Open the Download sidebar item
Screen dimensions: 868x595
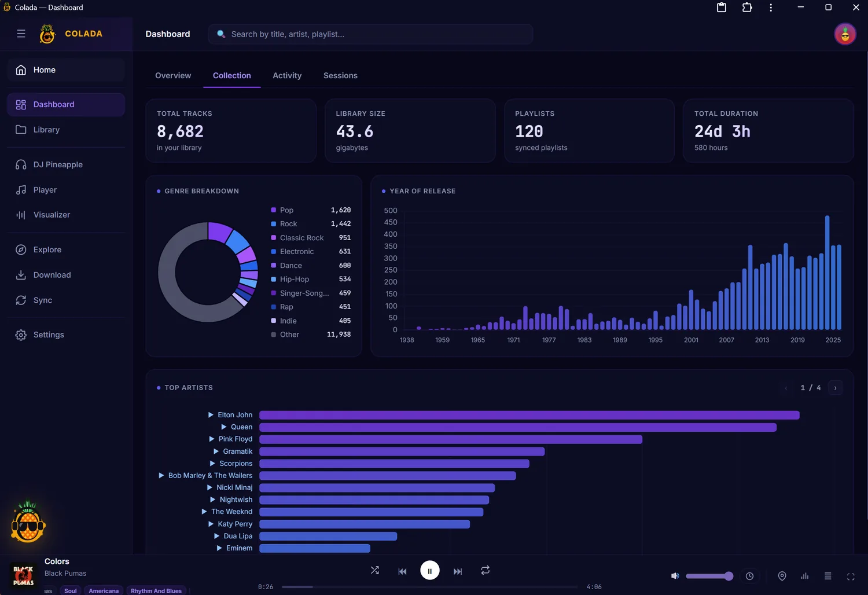tap(66, 275)
